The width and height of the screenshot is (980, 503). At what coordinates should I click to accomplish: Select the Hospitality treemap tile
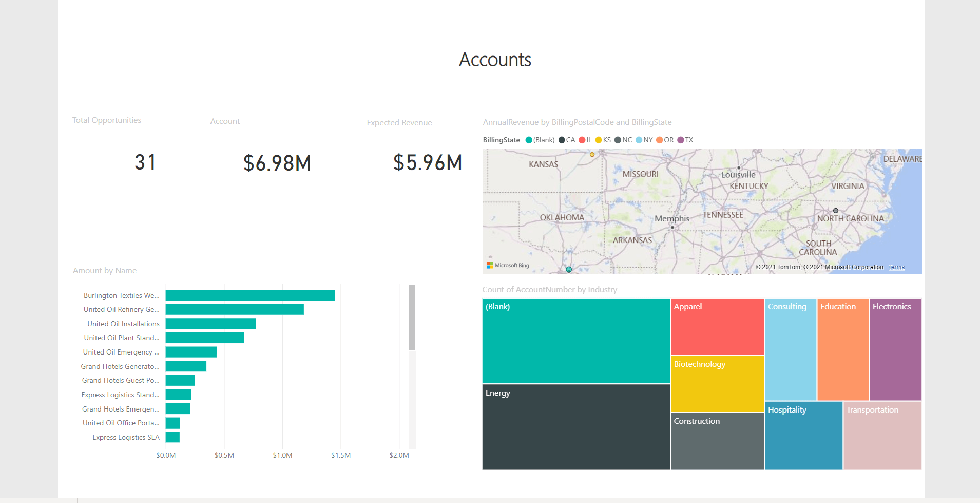pyautogui.click(x=803, y=436)
